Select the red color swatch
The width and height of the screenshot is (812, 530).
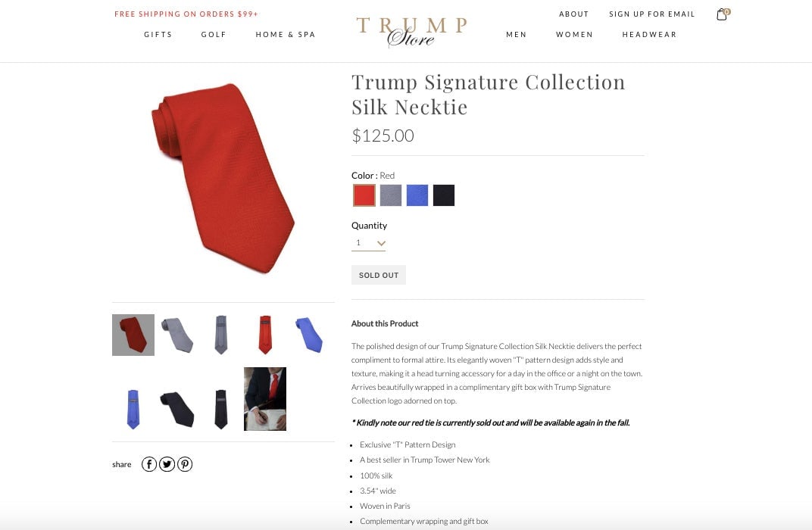pos(364,195)
